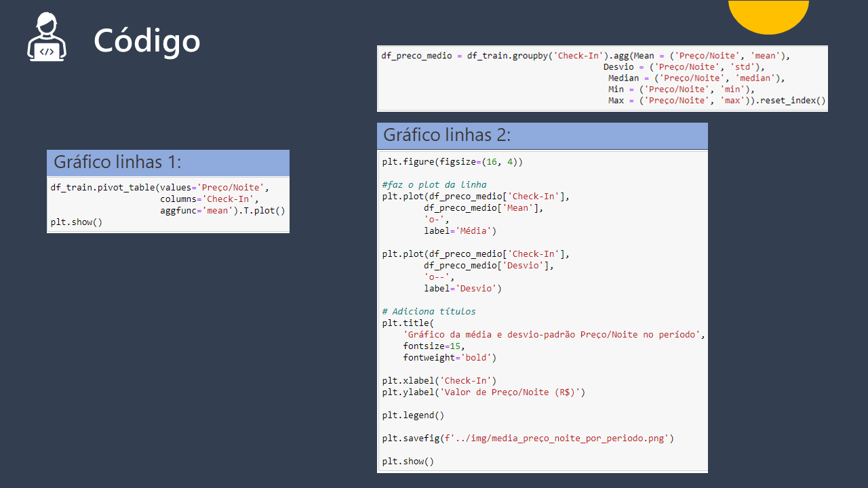Select the 'Gráfico da média e desvio-padrão' title string

click(x=555, y=335)
